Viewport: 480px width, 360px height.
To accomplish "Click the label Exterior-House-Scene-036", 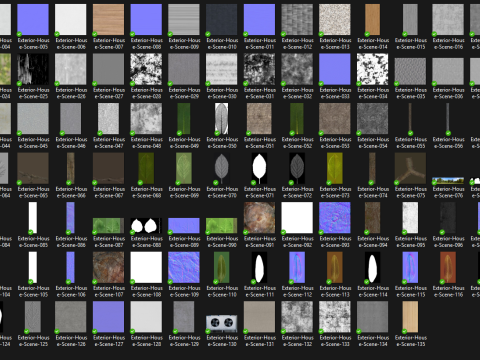I will (x=448, y=93).
